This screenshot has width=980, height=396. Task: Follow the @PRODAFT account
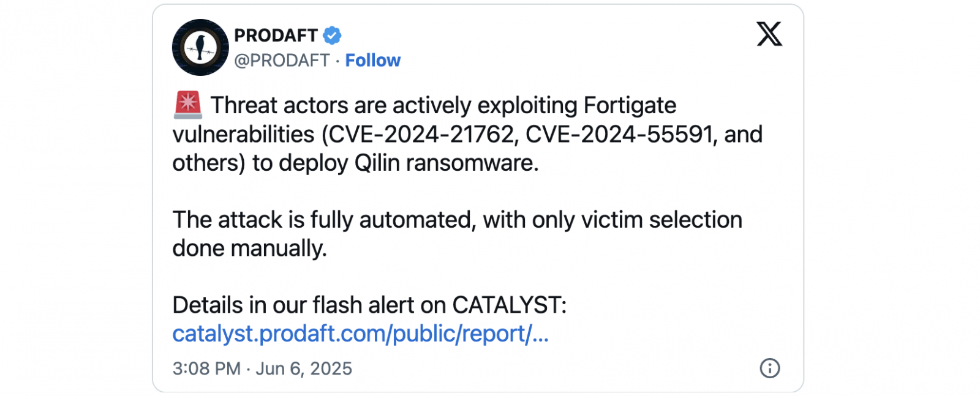[x=373, y=60]
